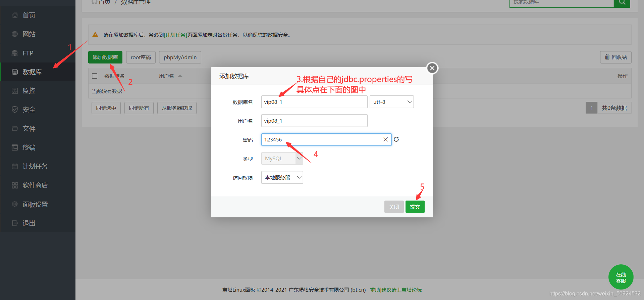644x300 pixels.
Task: Open the MySQL type dropdown
Action: [282, 159]
